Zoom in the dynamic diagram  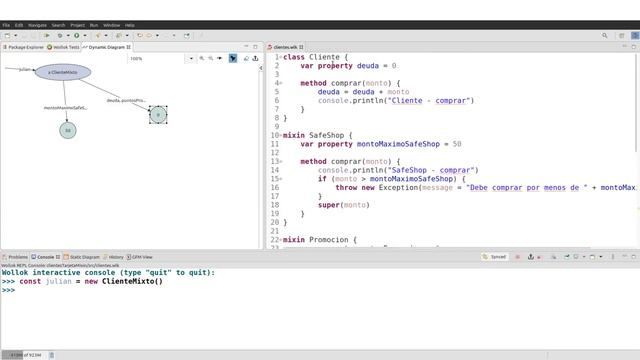tap(202, 59)
